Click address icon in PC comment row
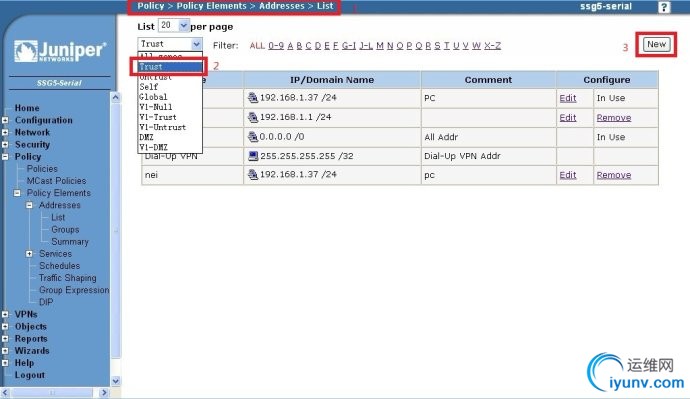Screen dimensions: 690x399 point(253,98)
